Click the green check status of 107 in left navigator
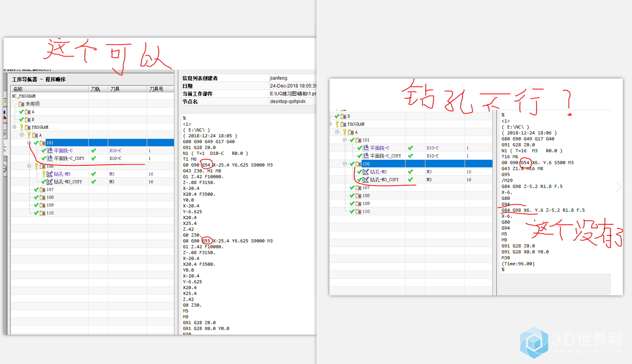 point(36,190)
